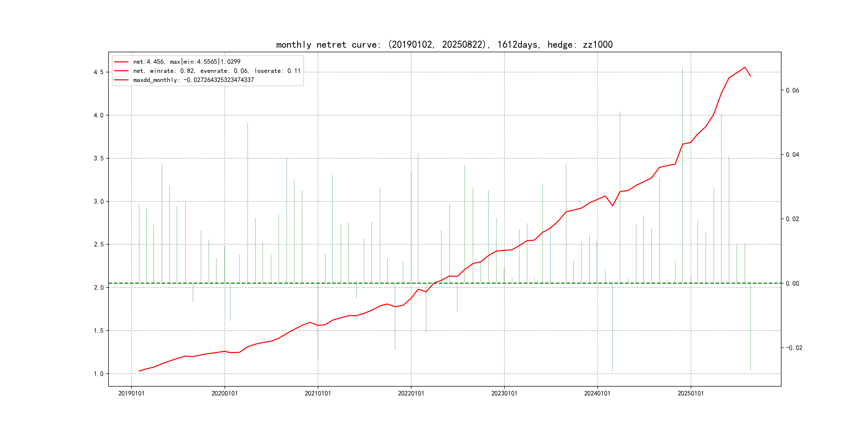Click the 2.0 left y-axis tick label
Image resolution: width=868 pixels, height=434 pixels.
[98, 287]
